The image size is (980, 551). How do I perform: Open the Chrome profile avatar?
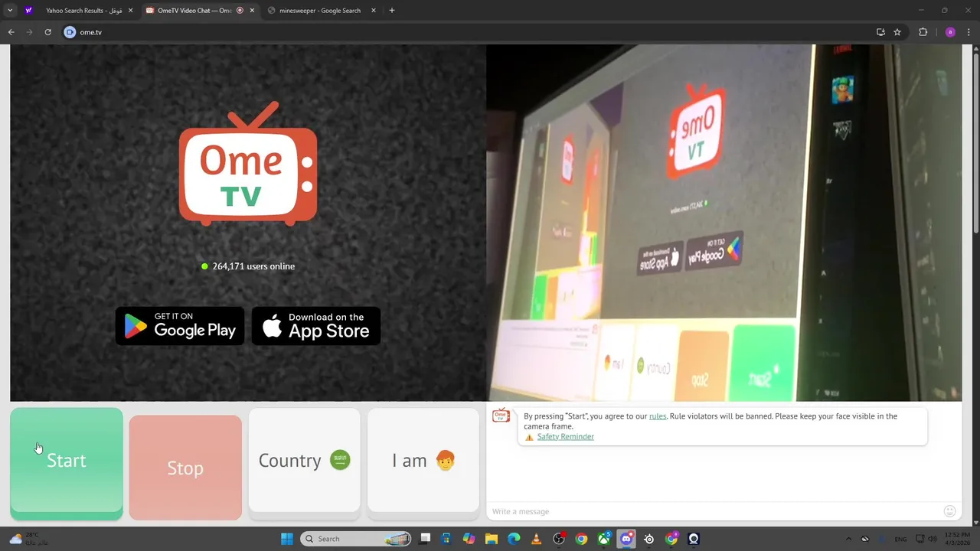950,32
